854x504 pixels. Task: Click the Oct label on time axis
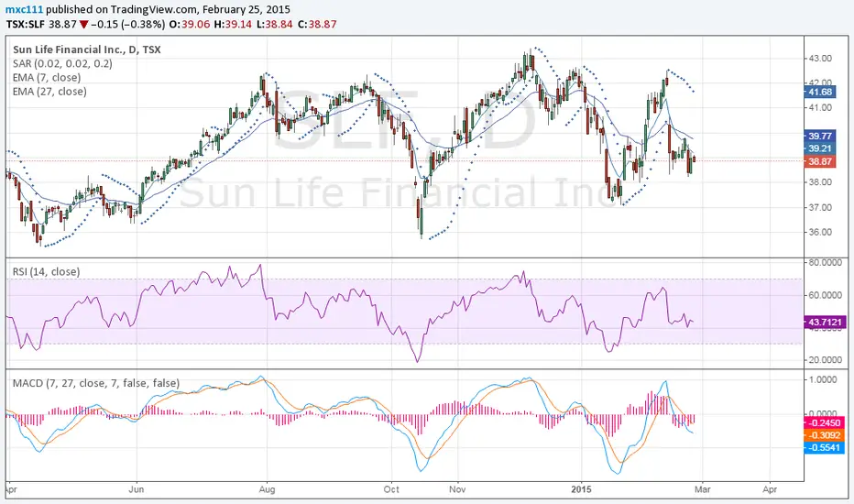click(x=391, y=489)
